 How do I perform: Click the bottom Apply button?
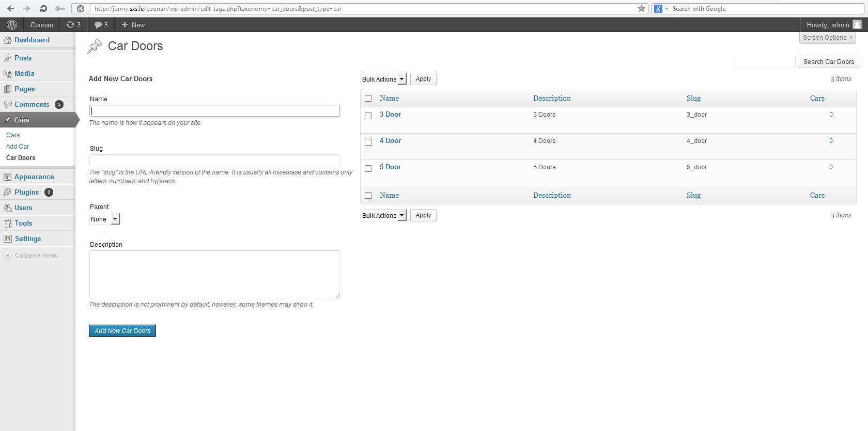423,215
